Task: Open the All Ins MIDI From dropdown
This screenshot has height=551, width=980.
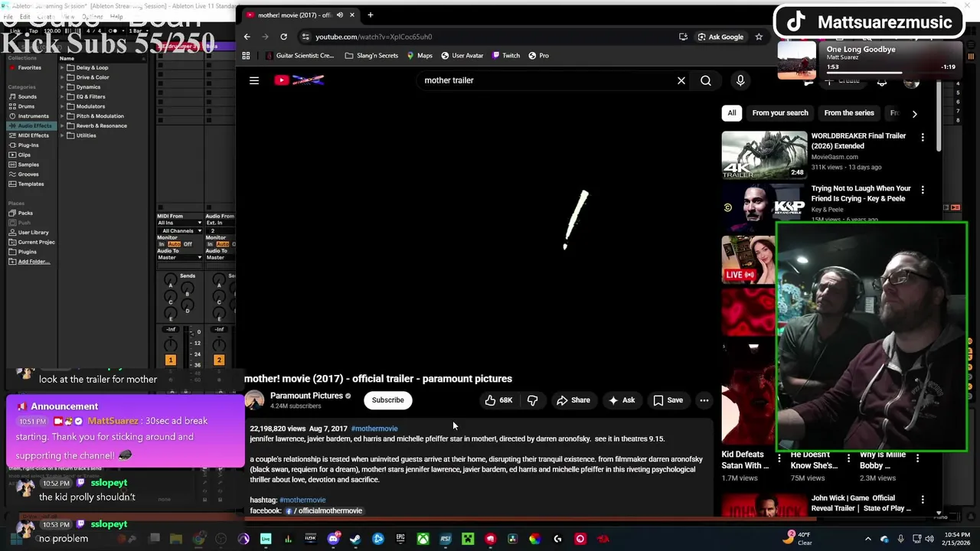Action: 180,223
